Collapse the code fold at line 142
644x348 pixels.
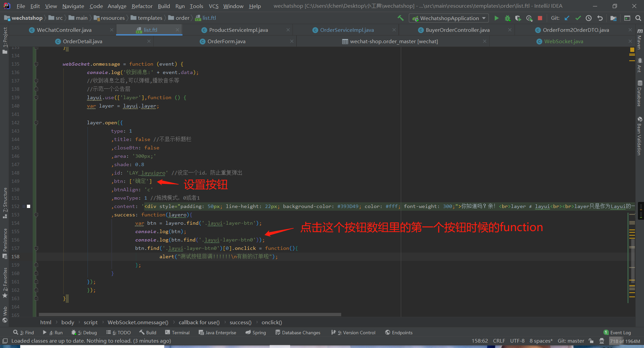pos(36,123)
